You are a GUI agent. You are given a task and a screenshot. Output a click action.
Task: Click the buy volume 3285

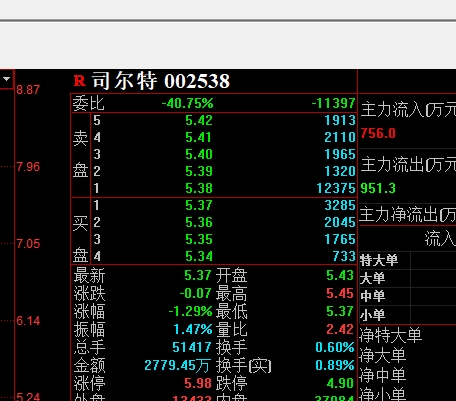coord(340,205)
